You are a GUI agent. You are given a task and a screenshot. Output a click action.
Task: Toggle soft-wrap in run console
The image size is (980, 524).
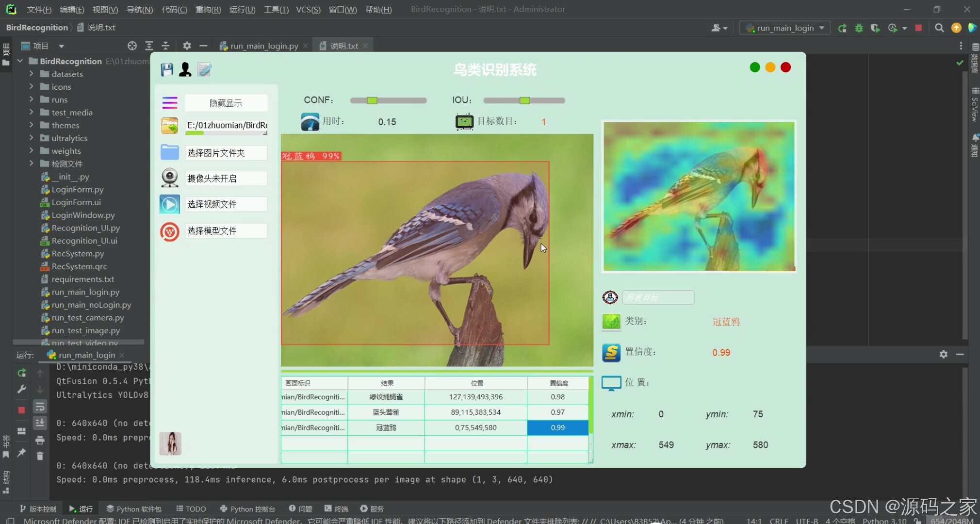[40, 407]
